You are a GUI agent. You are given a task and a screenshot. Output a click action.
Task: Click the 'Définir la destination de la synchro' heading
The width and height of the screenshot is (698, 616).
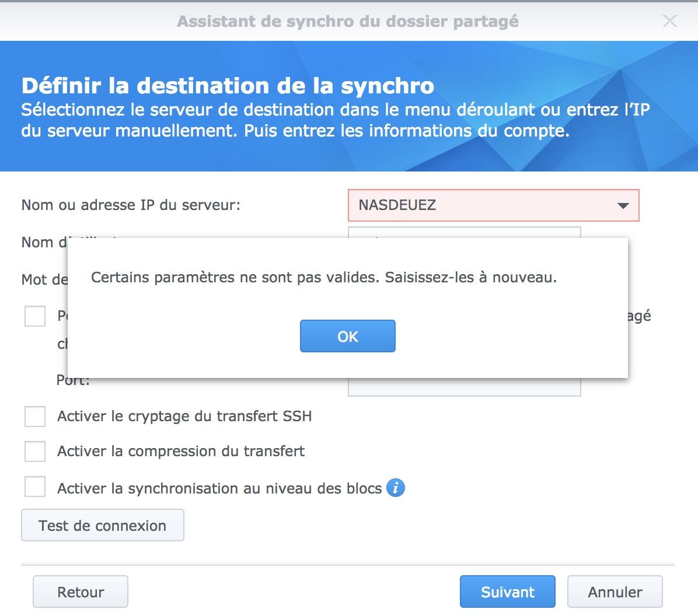[x=228, y=86]
